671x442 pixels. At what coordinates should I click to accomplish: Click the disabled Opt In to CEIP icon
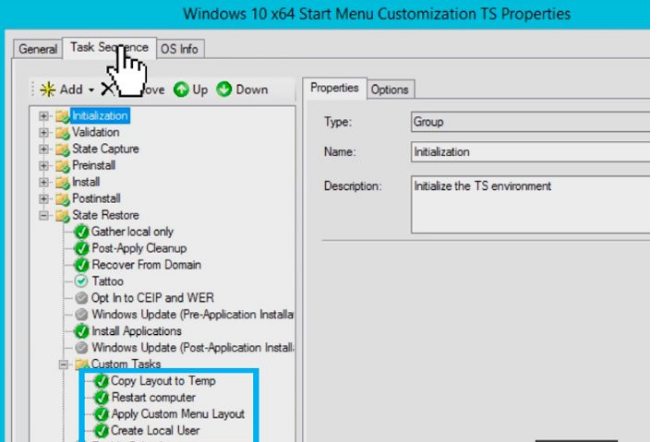tap(81, 298)
